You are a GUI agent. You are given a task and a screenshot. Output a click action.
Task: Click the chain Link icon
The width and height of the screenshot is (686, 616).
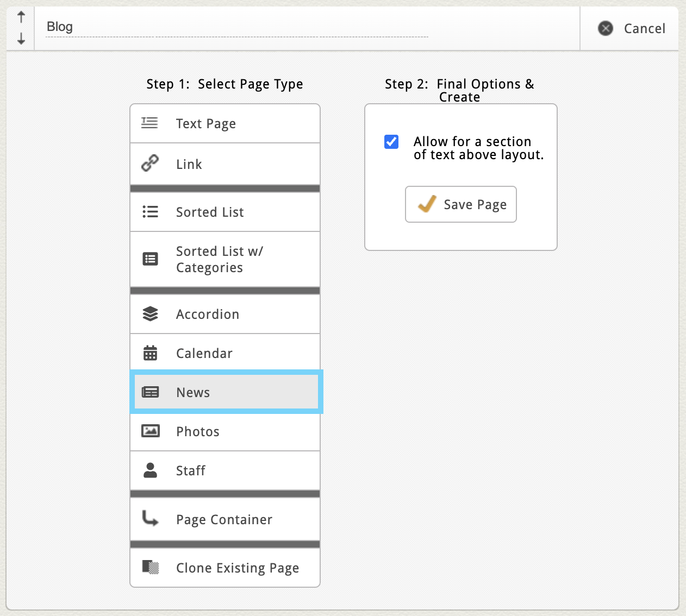pyautogui.click(x=150, y=163)
